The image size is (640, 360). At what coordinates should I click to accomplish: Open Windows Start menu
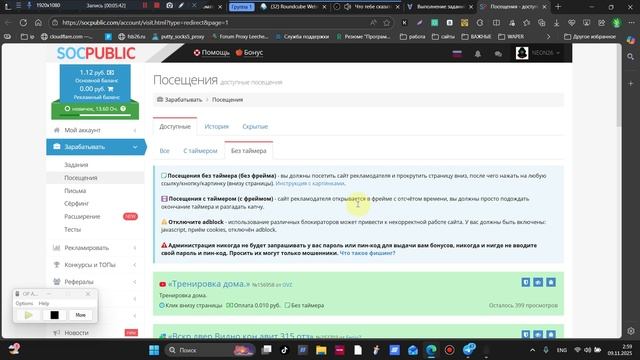154,350
